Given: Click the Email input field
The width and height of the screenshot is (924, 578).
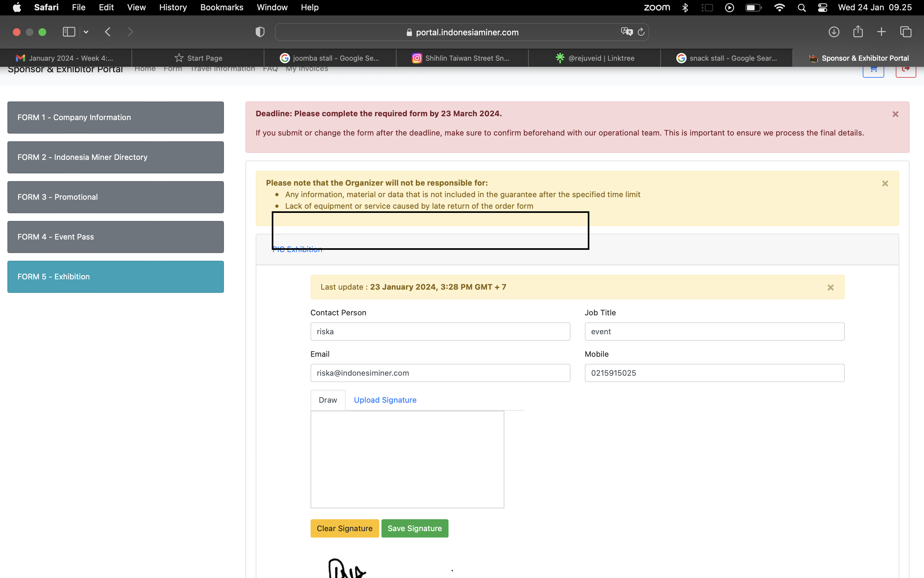Looking at the screenshot, I should pyautogui.click(x=440, y=373).
